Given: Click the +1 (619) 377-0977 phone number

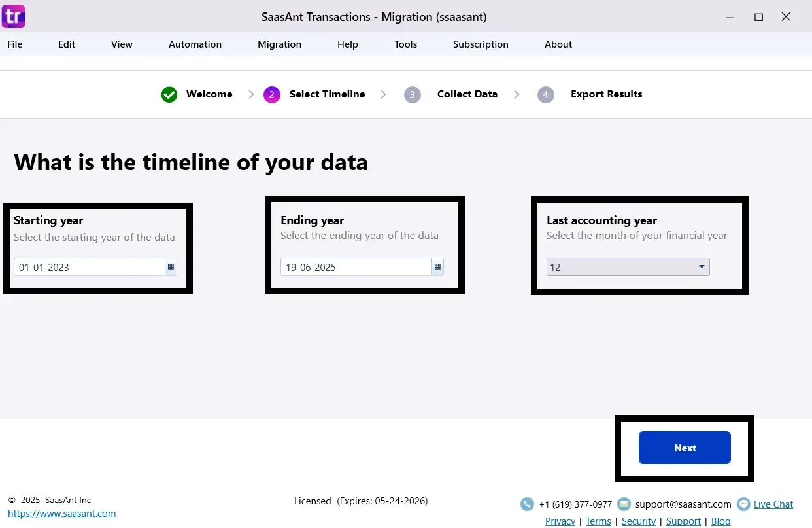Looking at the screenshot, I should pos(575,504).
